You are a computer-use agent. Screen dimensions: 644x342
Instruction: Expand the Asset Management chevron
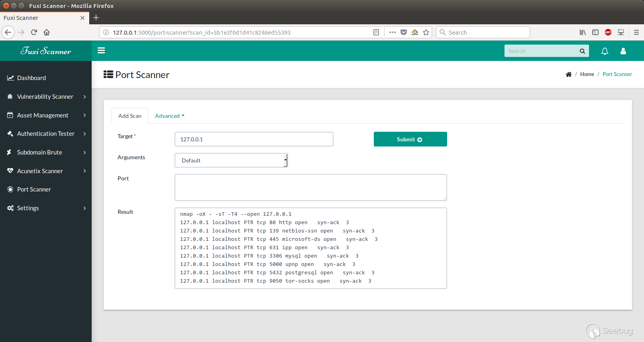[x=84, y=115]
